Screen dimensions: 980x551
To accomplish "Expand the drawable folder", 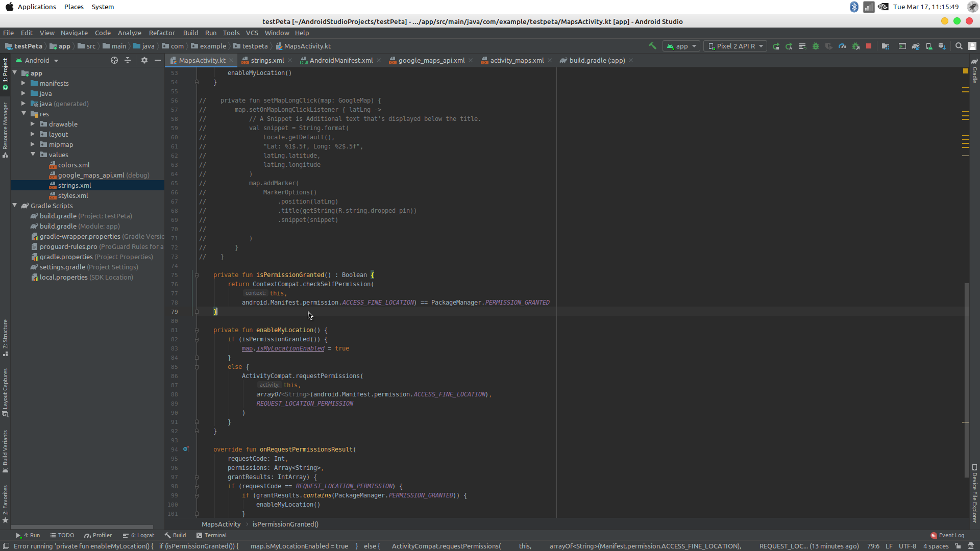I will 33,124.
